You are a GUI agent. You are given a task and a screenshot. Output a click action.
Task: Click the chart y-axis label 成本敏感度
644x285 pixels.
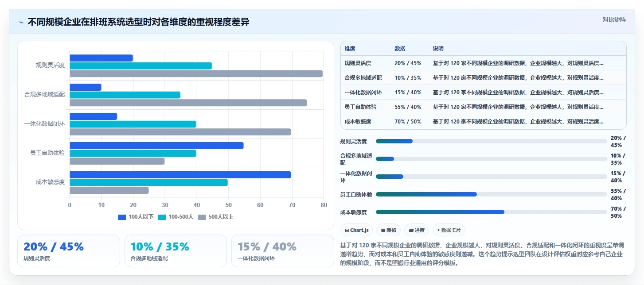[51, 182]
